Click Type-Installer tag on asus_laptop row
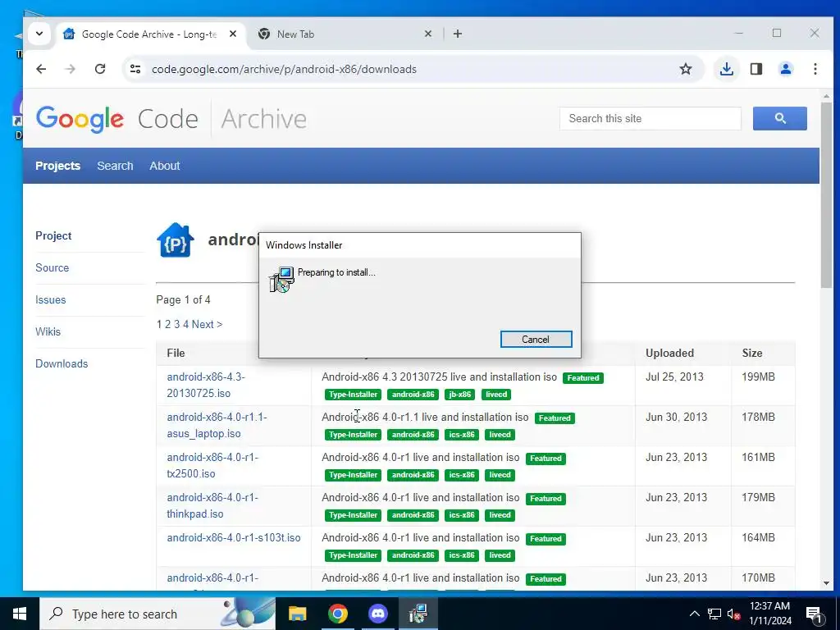 (353, 435)
